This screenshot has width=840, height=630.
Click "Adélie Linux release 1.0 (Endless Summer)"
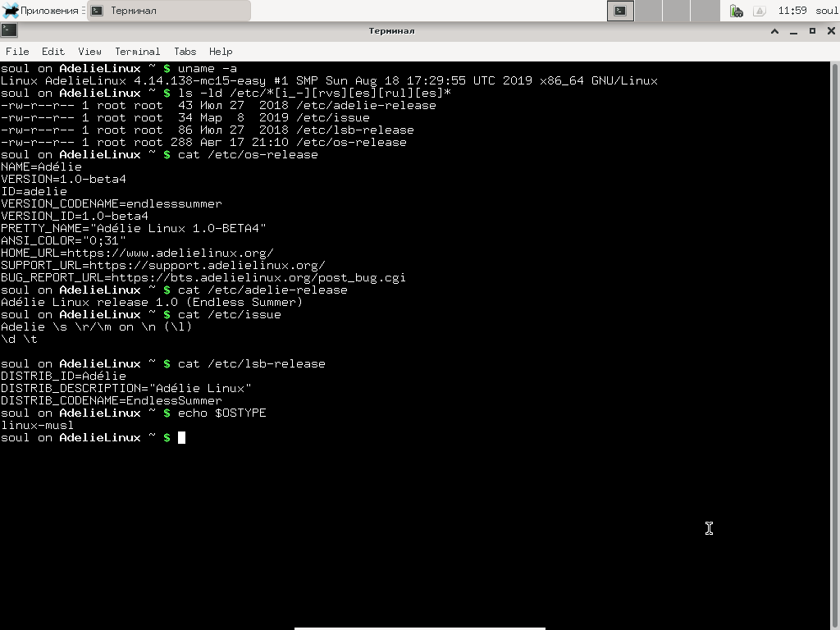pos(152,302)
